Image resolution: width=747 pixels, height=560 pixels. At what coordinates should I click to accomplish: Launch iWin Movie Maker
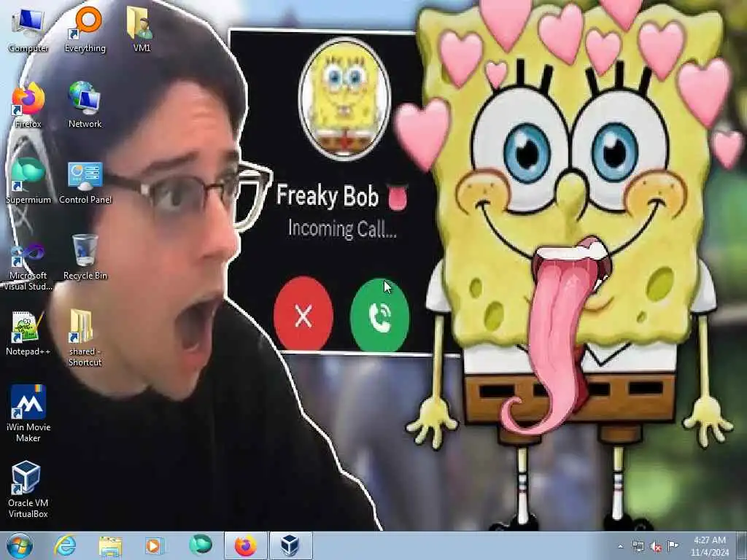(28, 413)
